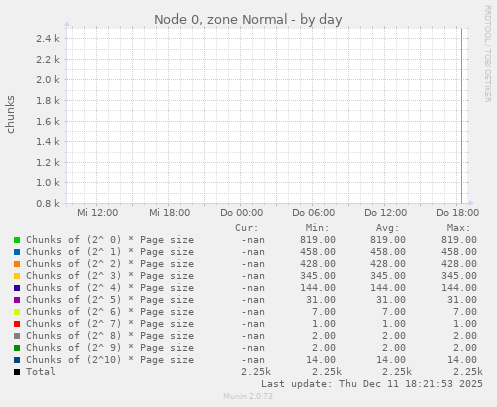Click the Avg value 1.00
The height and width of the screenshot is (407, 497).
[x=394, y=324]
